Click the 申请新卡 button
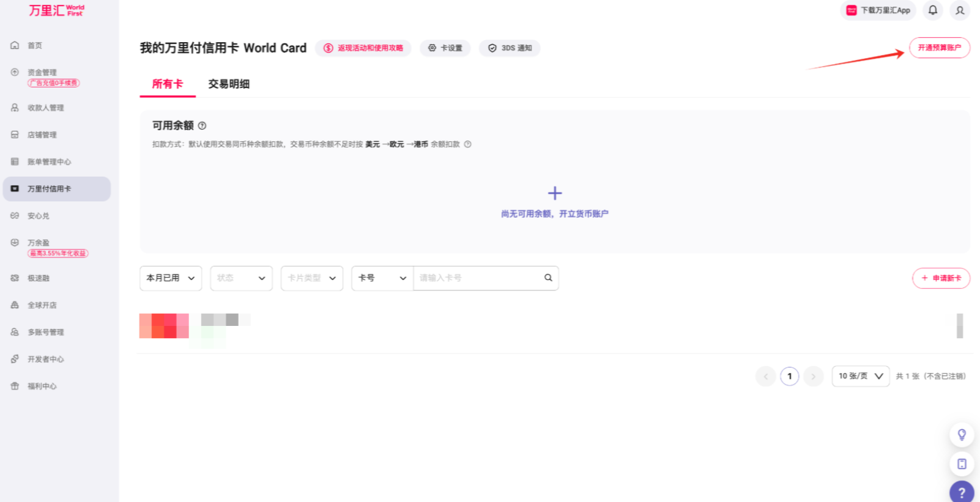980x502 pixels. pos(941,278)
